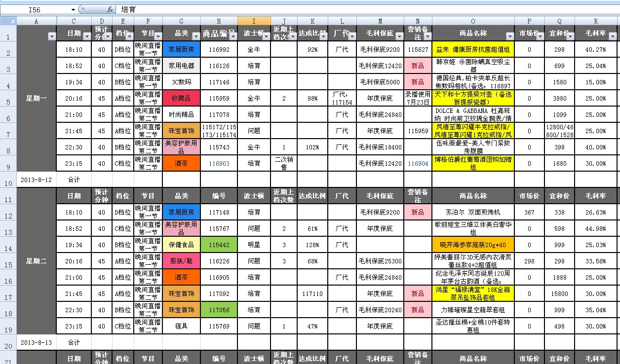620x364 pixels.
Task: Select the green cell 115442
Action: [x=219, y=245]
